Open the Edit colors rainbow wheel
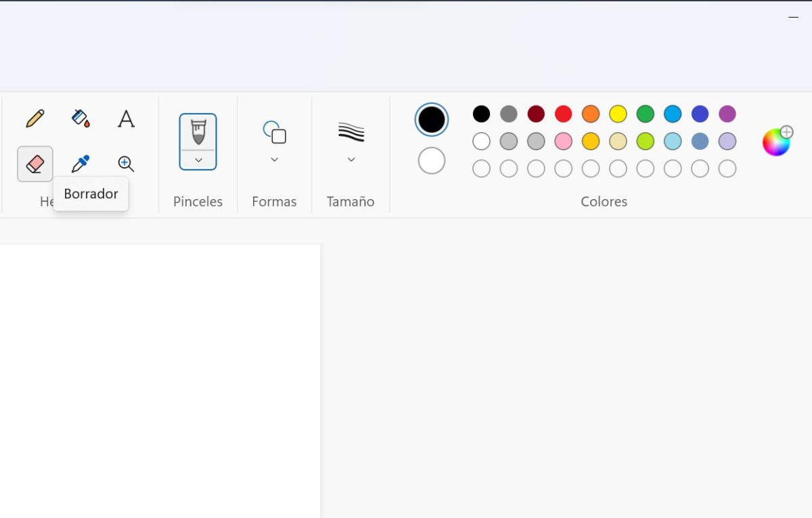 [776, 142]
